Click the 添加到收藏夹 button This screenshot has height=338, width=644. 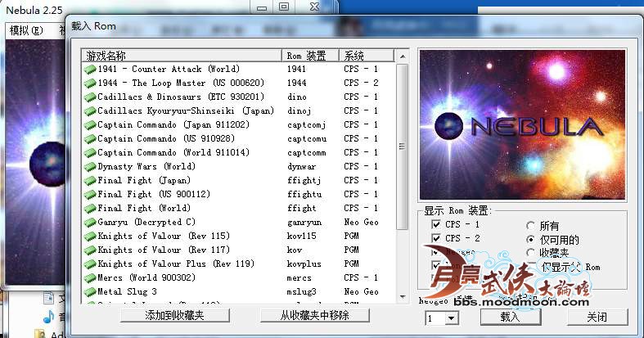click(x=175, y=315)
